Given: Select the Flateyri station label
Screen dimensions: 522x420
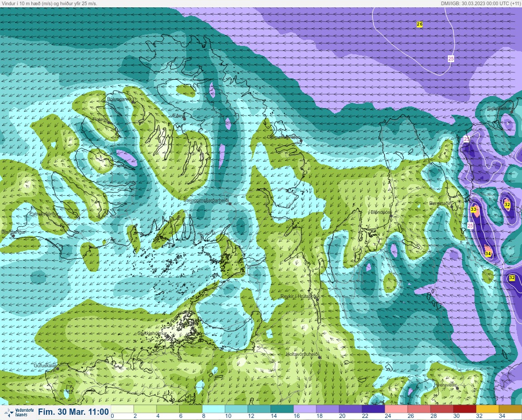Looking at the screenshot, I should (100, 119).
